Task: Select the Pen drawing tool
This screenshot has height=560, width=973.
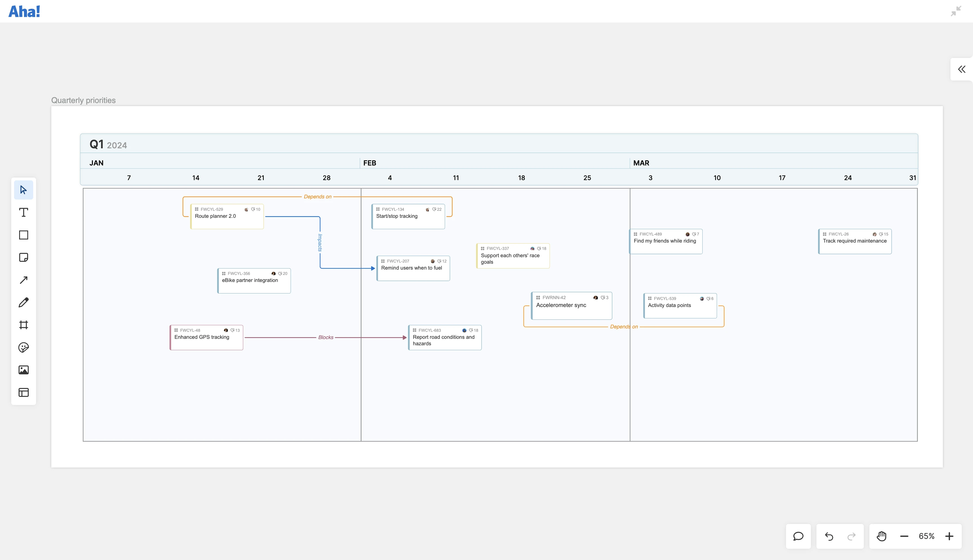Action: click(x=23, y=302)
